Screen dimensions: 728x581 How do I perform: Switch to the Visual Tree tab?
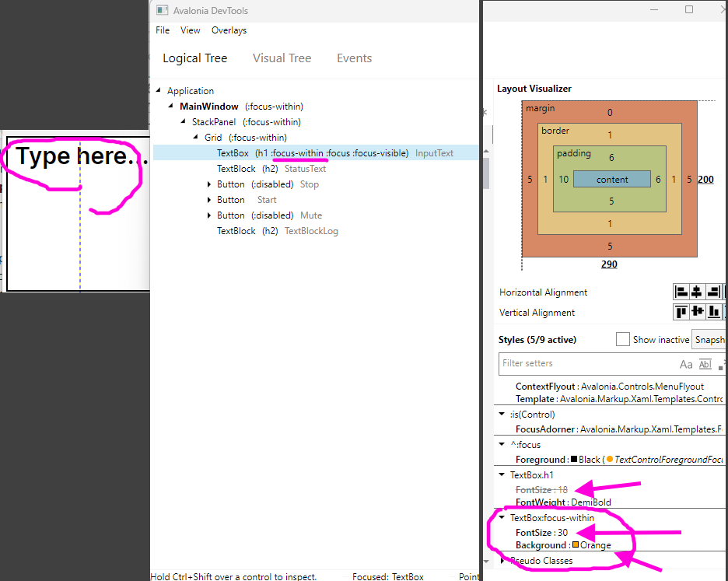[282, 58]
